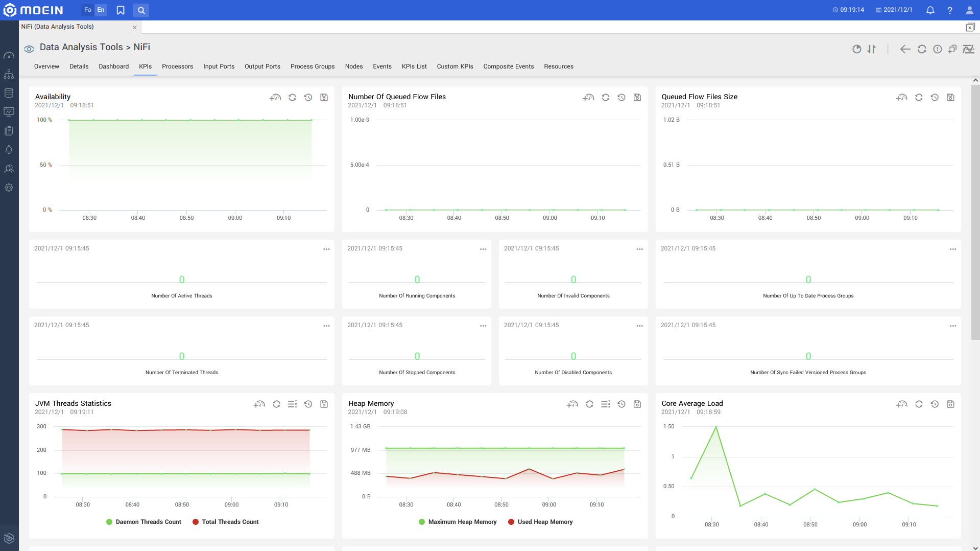
Task: Toggle Maximum Heap Memory series
Action: click(458, 522)
